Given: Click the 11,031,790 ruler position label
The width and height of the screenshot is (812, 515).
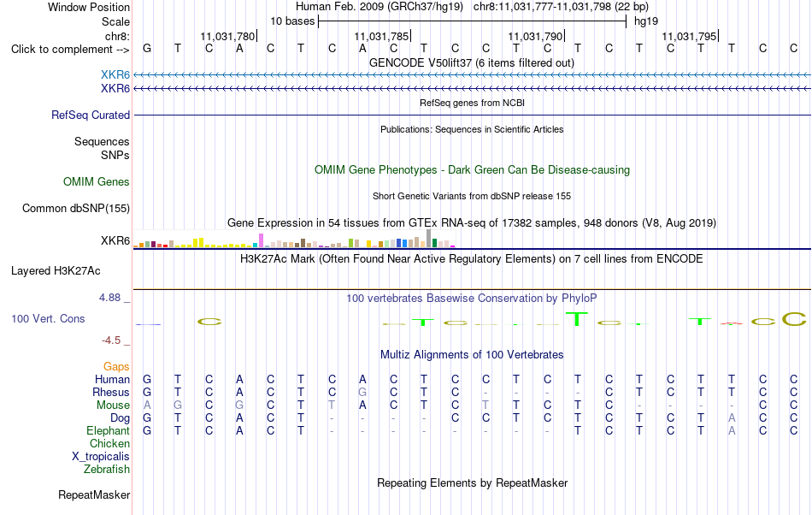Looking at the screenshot, I should (x=535, y=36).
